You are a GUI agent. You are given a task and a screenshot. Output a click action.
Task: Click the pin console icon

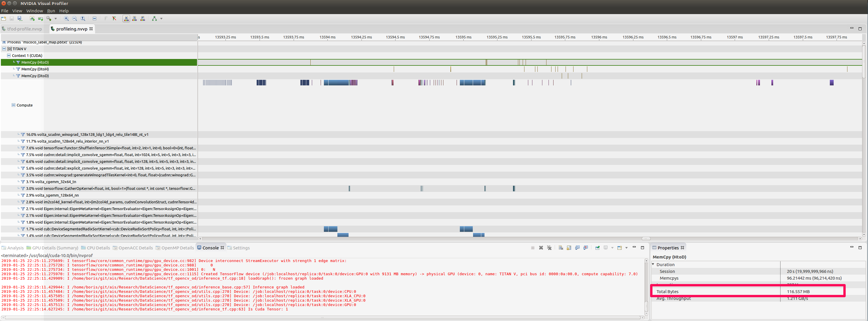click(x=598, y=248)
